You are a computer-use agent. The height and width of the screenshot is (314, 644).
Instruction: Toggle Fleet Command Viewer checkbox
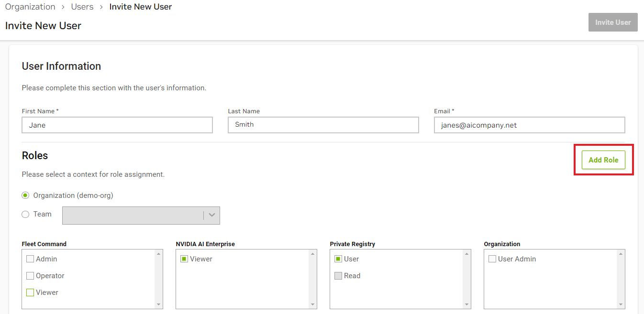click(x=30, y=292)
